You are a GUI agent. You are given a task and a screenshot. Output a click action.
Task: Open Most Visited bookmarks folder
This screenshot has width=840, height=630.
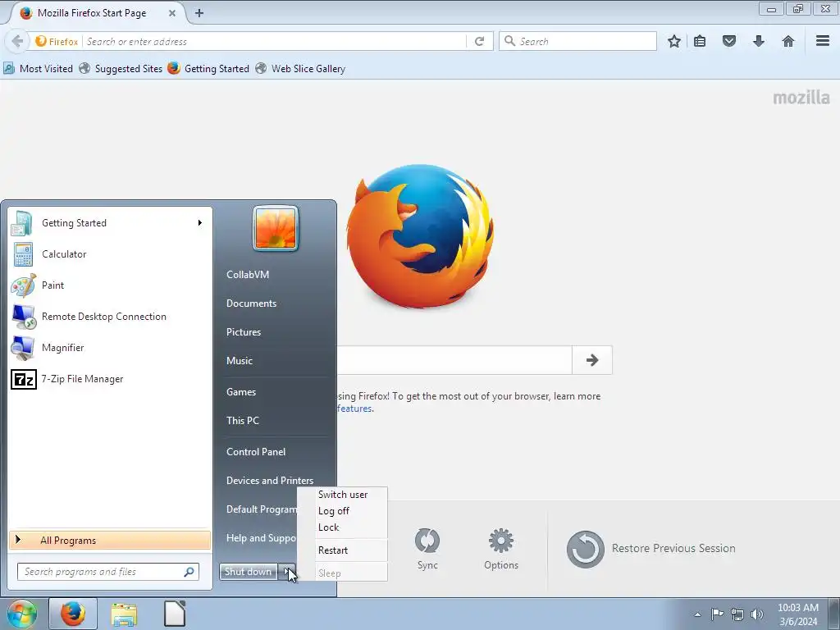[x=39, y=69]
